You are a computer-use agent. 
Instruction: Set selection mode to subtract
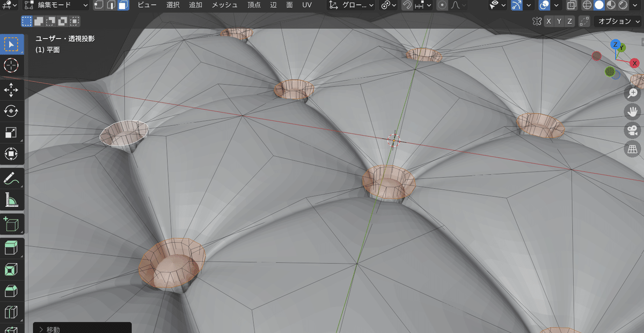pos(51,21)
